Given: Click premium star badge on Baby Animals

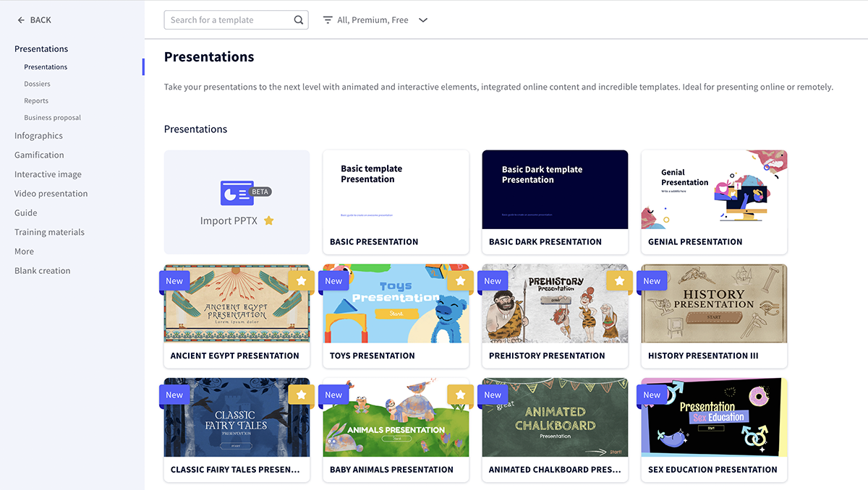Looking at the screenshot, I should click(x=460, y=395).
